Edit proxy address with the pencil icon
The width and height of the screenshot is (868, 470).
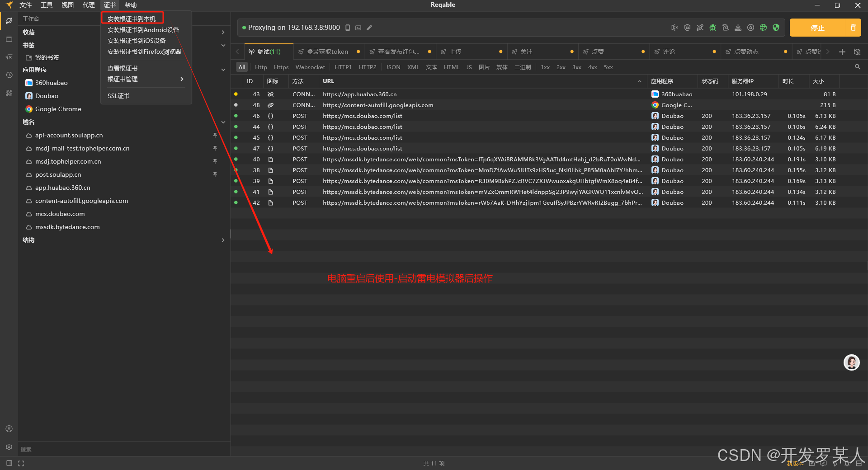pyautogui.click(x=369, y=28)
